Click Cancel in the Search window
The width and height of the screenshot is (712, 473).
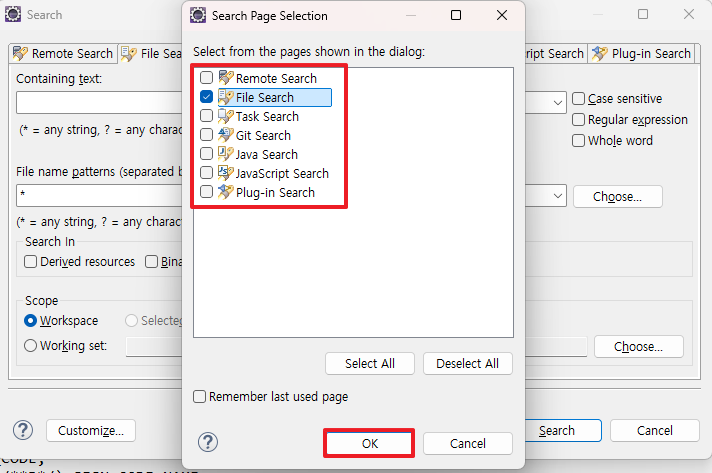click(655, 430)
